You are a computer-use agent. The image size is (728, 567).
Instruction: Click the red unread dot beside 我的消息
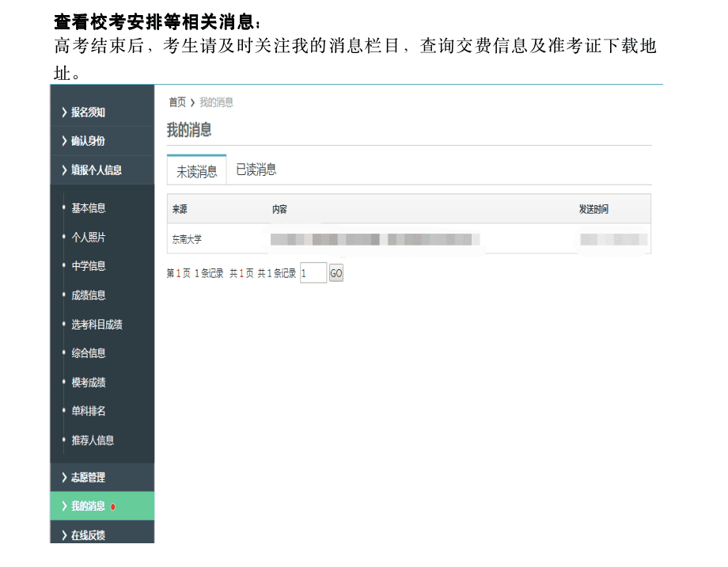(113, 507)
